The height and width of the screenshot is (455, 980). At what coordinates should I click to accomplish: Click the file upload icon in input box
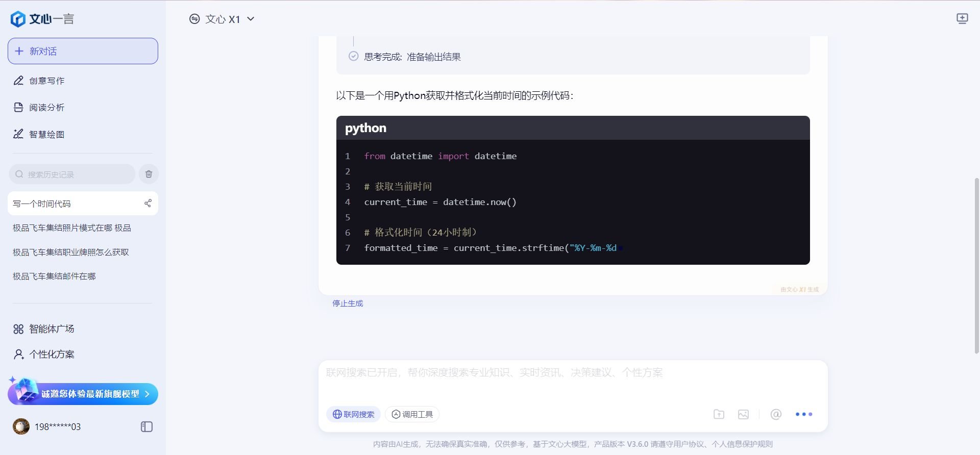coord(719,415)
